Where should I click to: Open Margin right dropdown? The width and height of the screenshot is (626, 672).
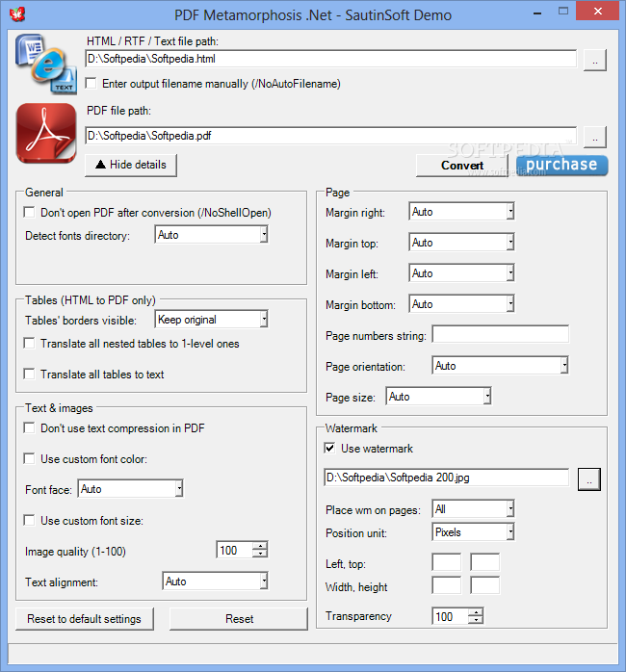coord(510,211)
